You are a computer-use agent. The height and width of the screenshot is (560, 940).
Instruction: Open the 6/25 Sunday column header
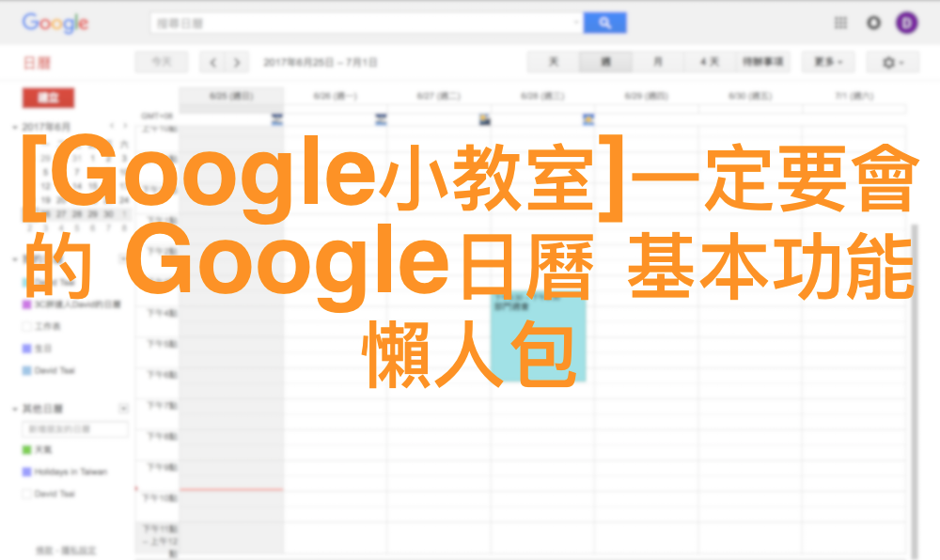click(231, 96)
